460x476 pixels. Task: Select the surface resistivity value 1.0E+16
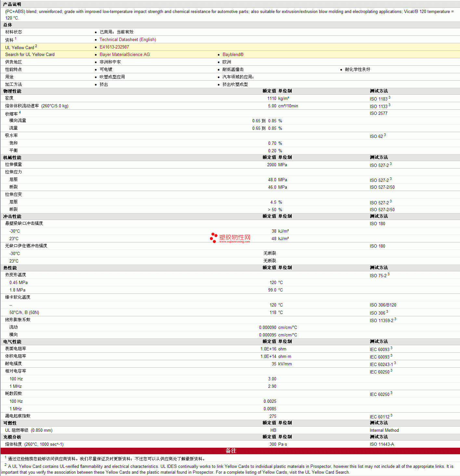pos(268,349)
